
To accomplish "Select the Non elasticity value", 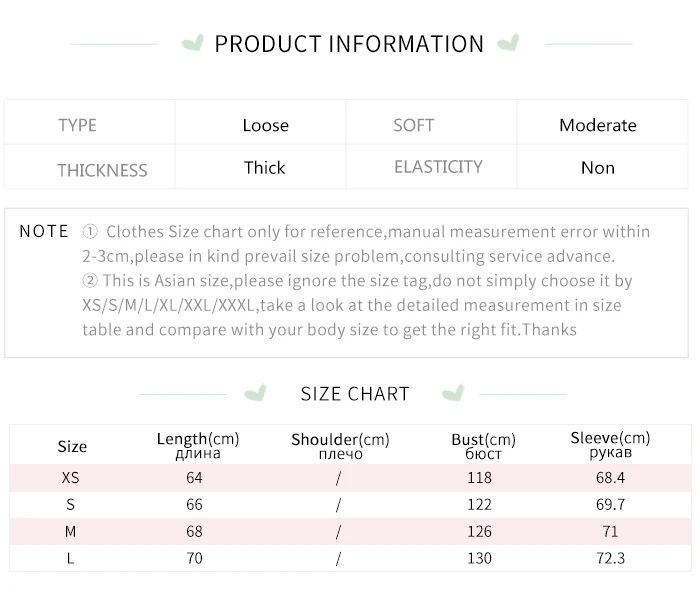I will [598, 168].
